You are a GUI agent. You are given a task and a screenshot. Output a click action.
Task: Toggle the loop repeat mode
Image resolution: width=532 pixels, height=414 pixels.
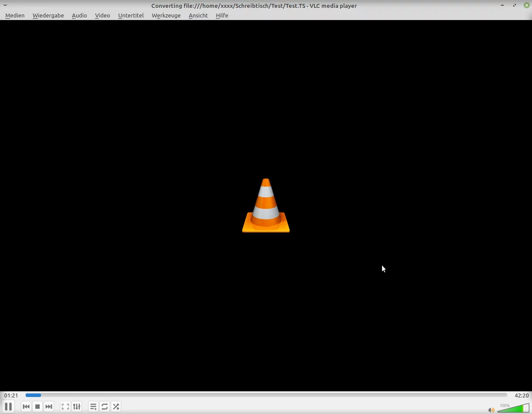pyautogui.click(x=105, y=407)
